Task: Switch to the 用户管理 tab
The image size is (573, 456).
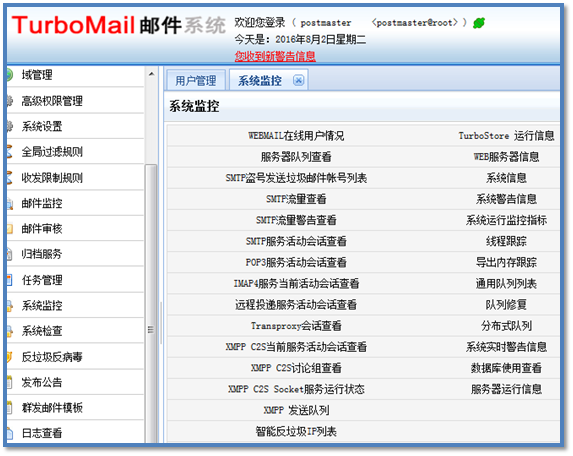Action: pos(196,80)
